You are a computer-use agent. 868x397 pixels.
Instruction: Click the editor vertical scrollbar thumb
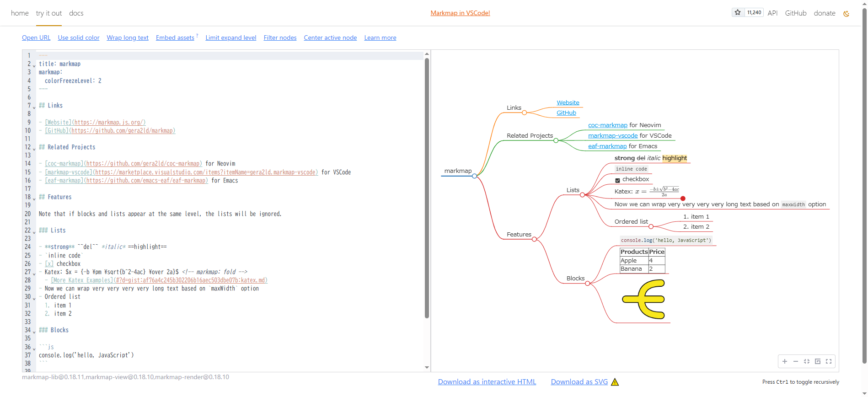point(427,188)
